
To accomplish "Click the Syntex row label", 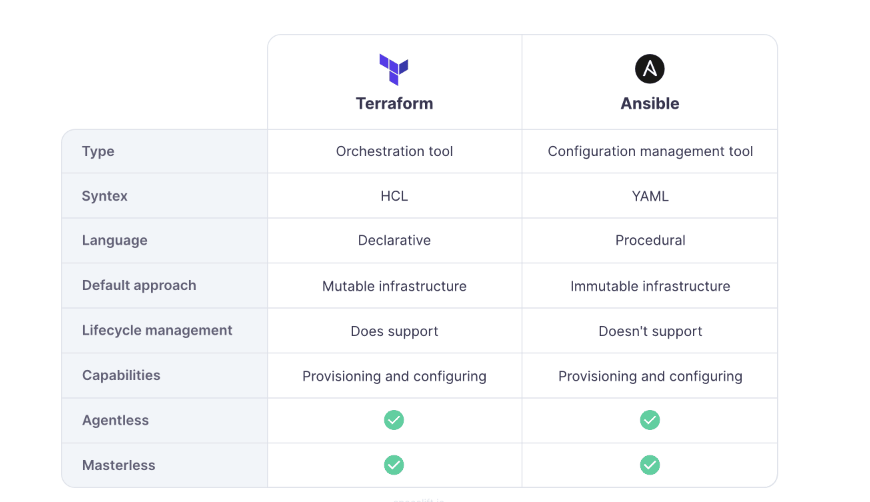I will coord(105,196).
